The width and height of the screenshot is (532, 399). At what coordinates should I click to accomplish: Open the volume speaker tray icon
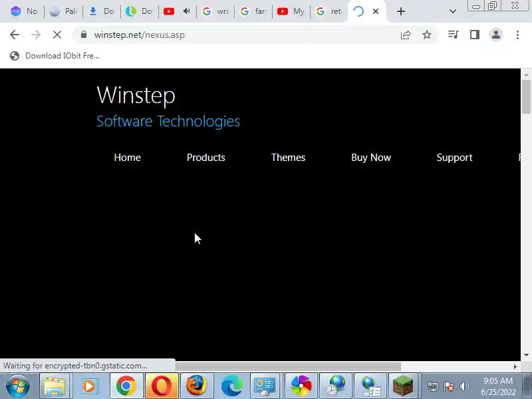coord(464,386)
